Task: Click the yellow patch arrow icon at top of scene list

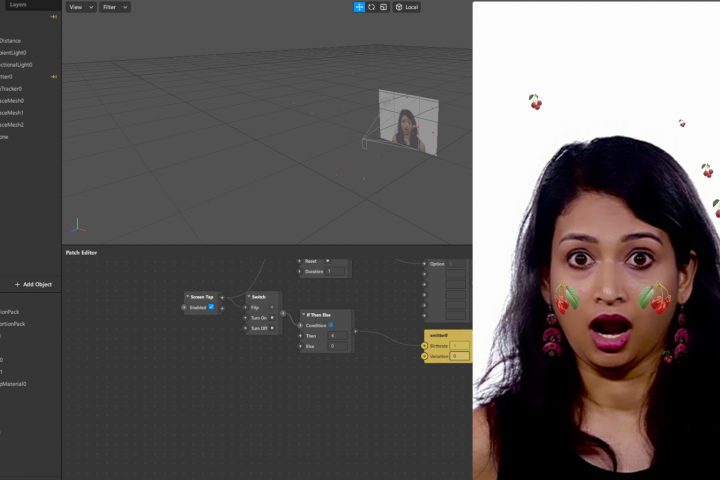Action: 54,17
